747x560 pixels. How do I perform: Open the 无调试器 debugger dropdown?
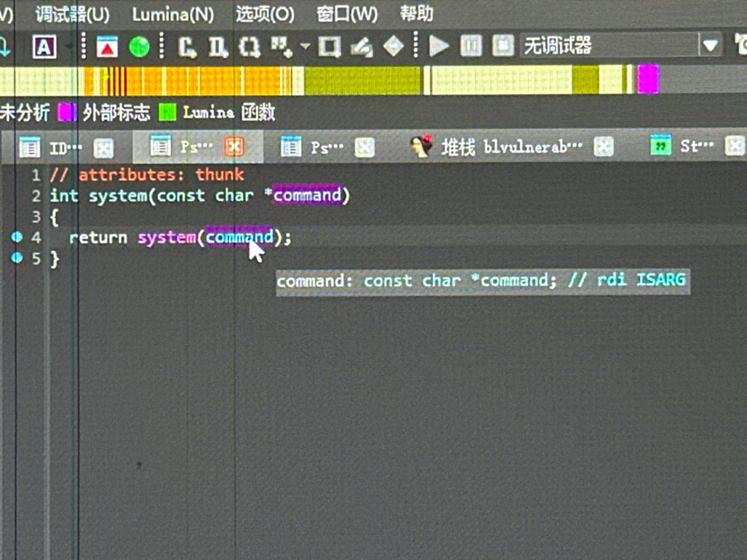click(x=710, y=46)
